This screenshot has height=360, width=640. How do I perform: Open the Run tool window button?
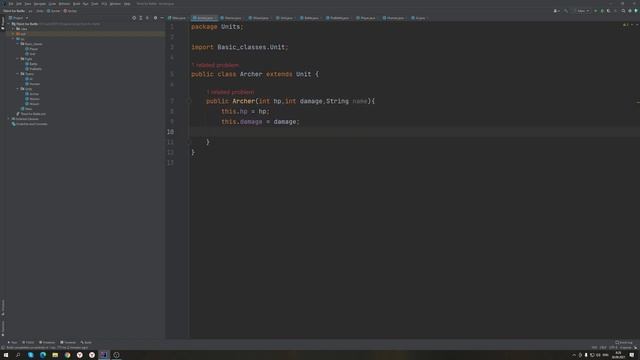(12, 342)
